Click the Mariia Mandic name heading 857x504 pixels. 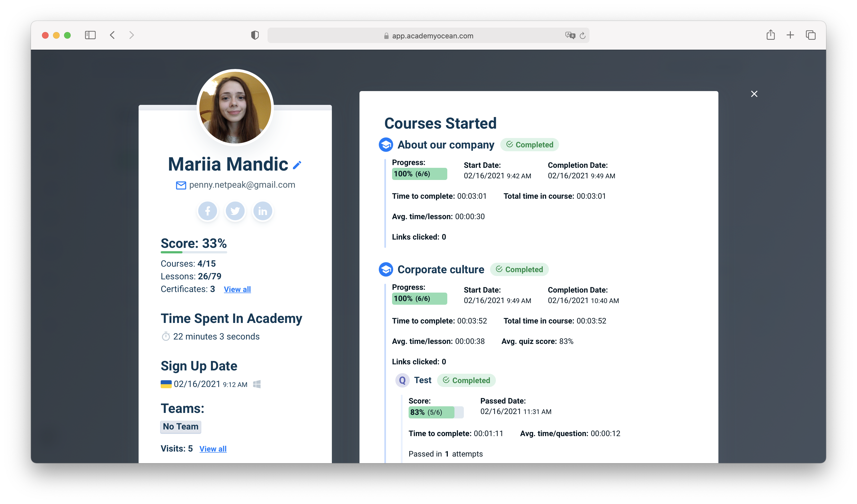point(228,164)
